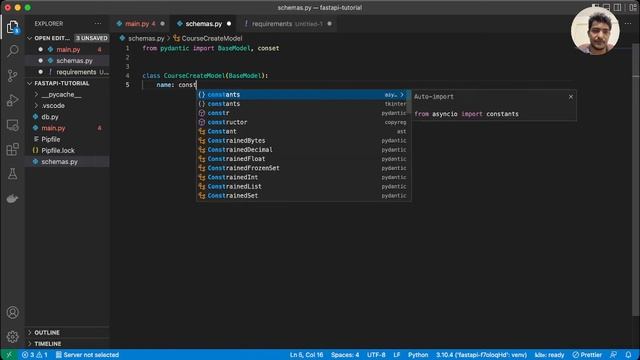This screenshot has width=640, height=360.
Task: Choose constr pydantic suggestion
Action: point(302,113)
